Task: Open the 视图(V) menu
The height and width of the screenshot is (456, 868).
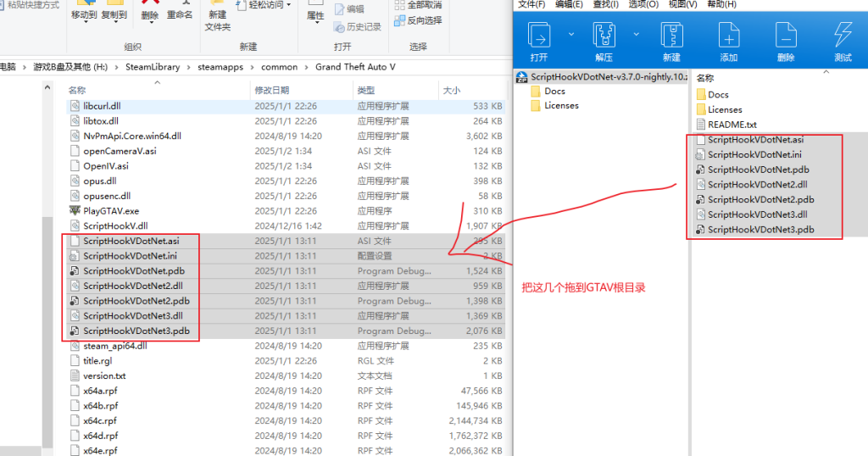Action: [682, 4]
